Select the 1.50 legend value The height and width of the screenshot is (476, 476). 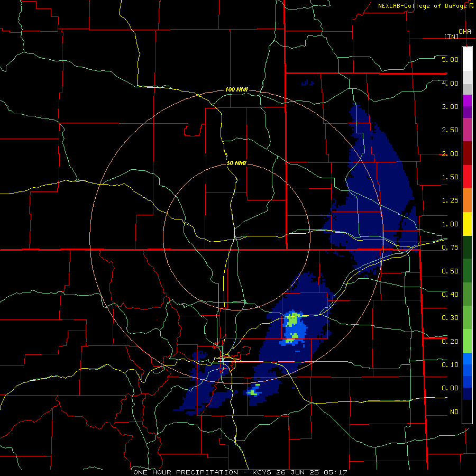tap(450, 177)
